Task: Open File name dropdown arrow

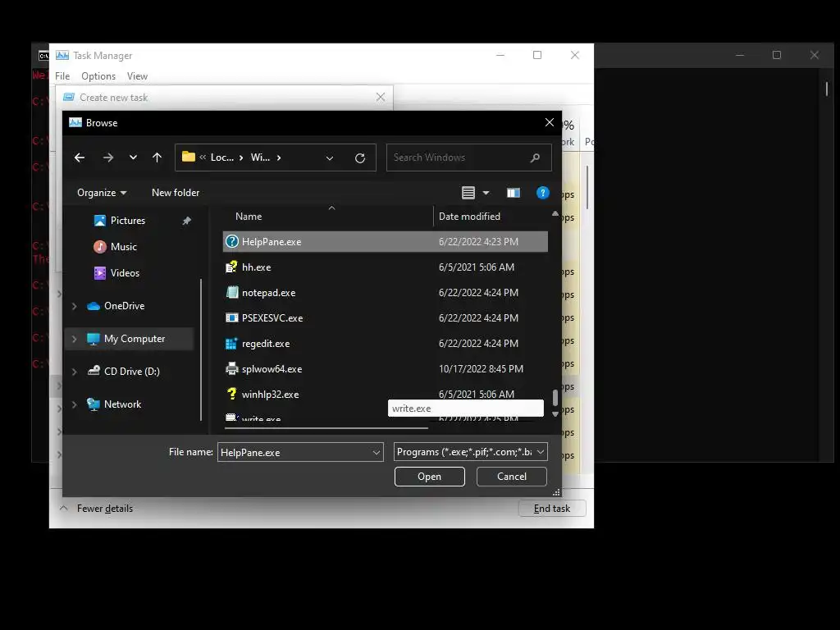Action: (376, 452)
